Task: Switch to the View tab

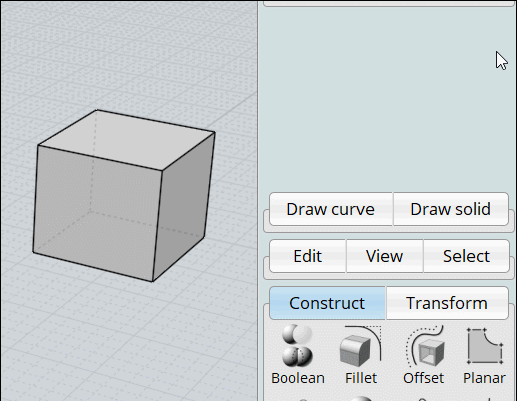Action: pyautogui.click(x=385, y=256)
